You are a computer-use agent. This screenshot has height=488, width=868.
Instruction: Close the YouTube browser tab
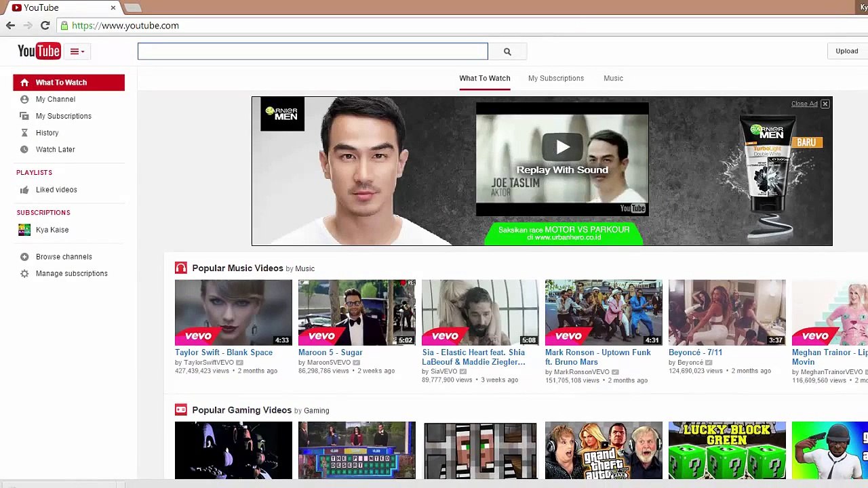(113, 7)
